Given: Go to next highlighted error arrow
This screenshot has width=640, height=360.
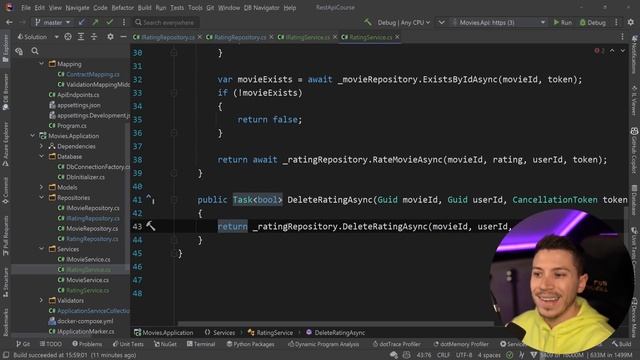Looking at the screenshot, I should (x=622, y=51).
